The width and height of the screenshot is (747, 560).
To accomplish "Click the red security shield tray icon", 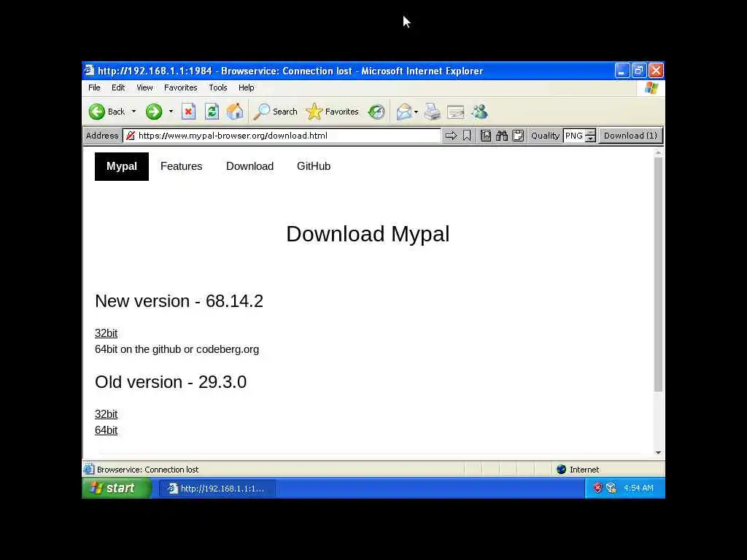I will coord(597,488).
